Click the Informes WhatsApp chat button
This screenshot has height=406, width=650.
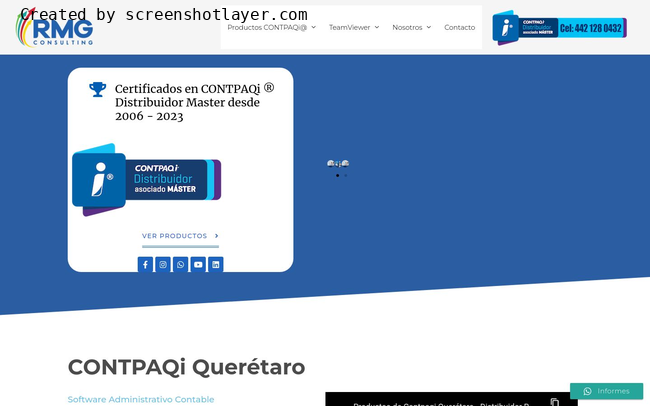606,391
